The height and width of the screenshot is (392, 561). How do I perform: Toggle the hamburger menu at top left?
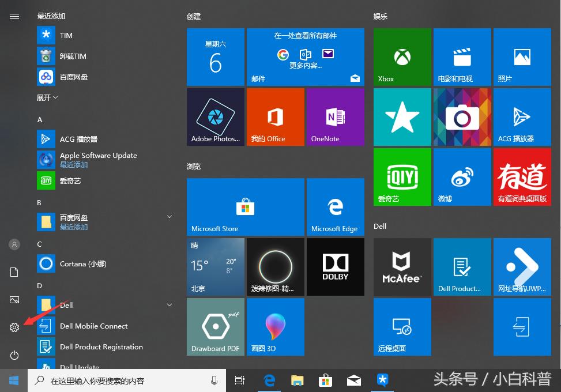(14, 17)
